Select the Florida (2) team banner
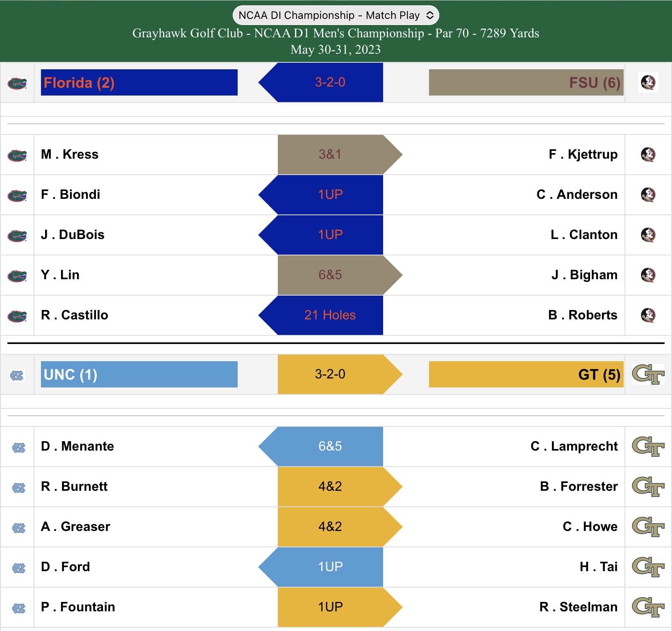Viewport: 672px width, 631px height. pos(139,82)
